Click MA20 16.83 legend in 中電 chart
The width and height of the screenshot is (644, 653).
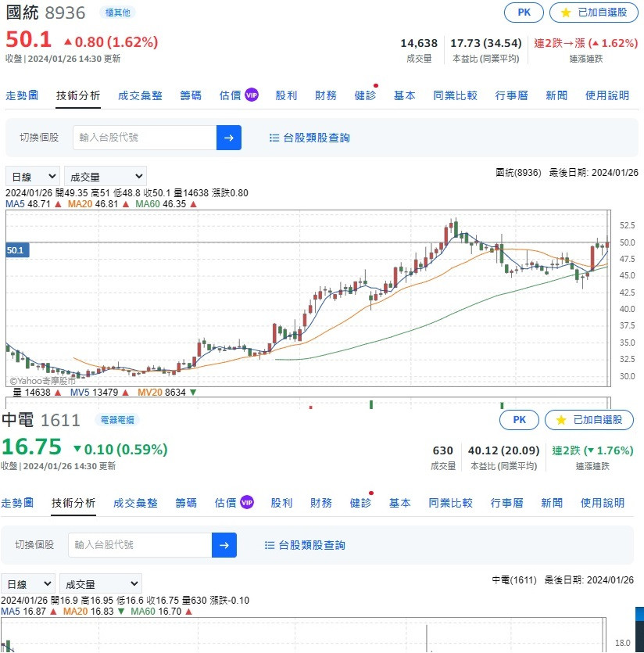point(94,612)
